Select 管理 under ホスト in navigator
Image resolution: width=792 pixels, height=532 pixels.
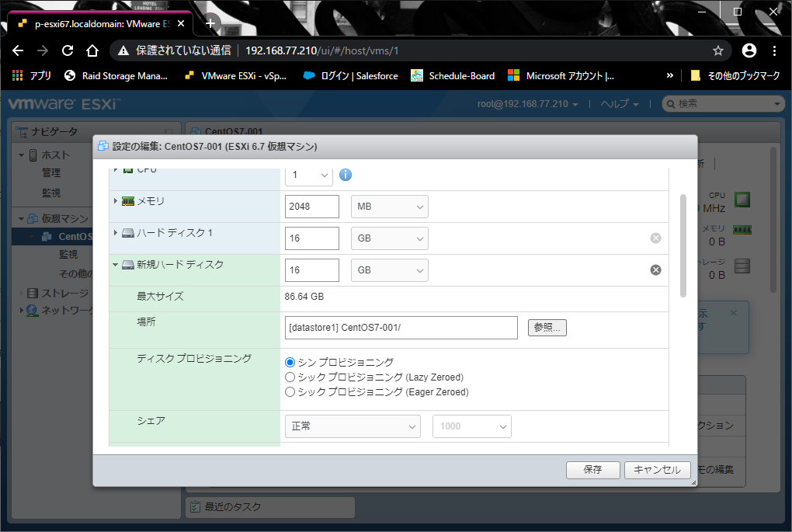point(51,172)
